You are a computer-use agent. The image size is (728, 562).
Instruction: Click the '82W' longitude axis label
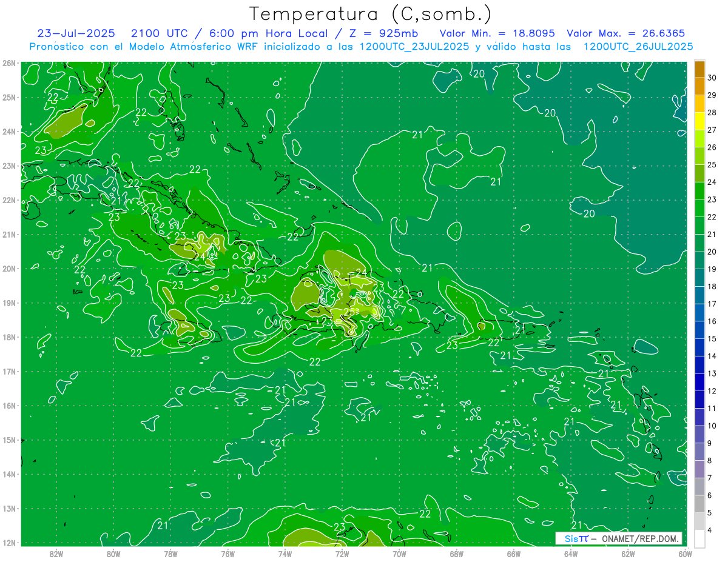point(56,554)
